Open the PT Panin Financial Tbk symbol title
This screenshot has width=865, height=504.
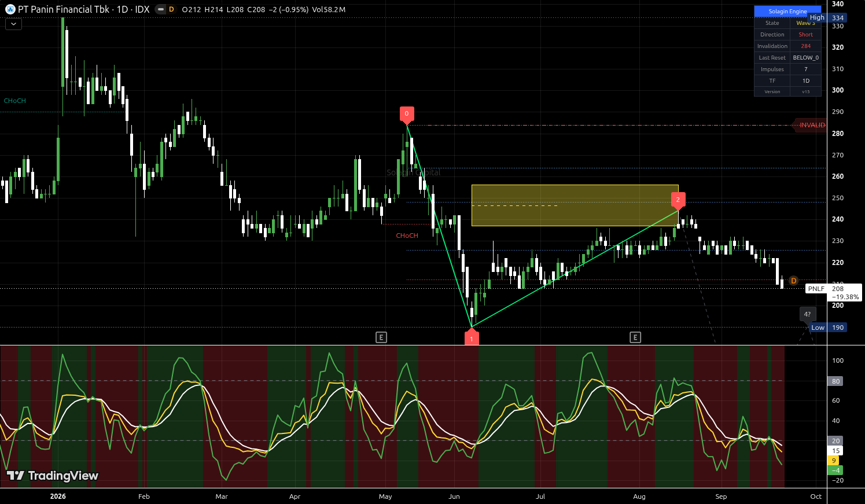tap(84, 9)
